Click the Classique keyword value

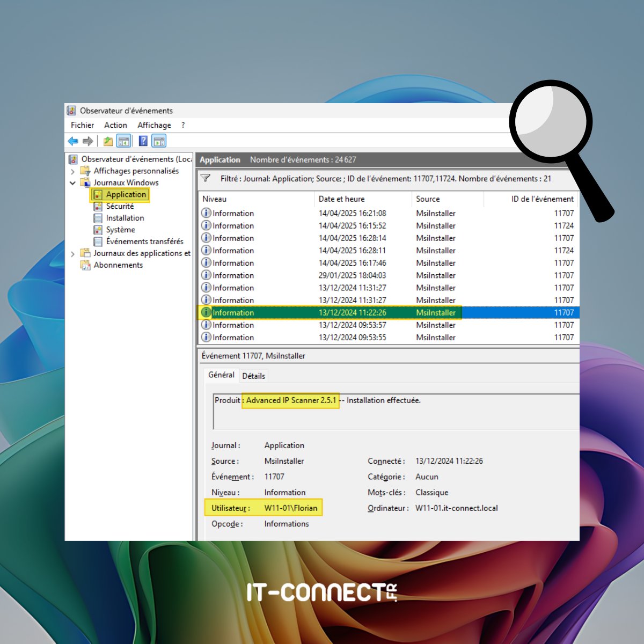point(431,493)
